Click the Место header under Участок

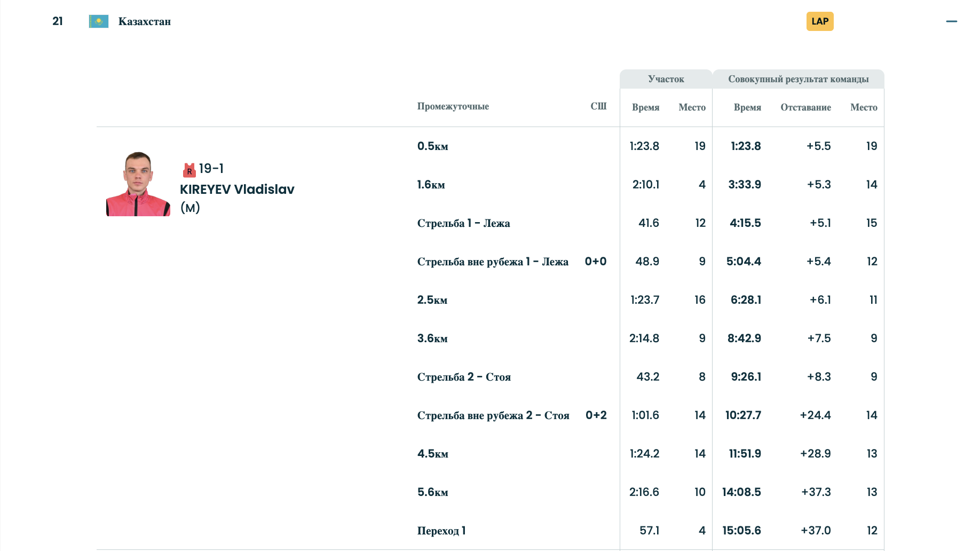692,107
